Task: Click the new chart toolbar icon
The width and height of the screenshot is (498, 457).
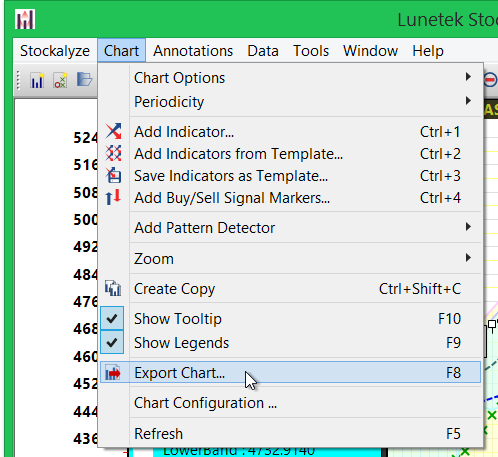Action: tap(37, 80)
